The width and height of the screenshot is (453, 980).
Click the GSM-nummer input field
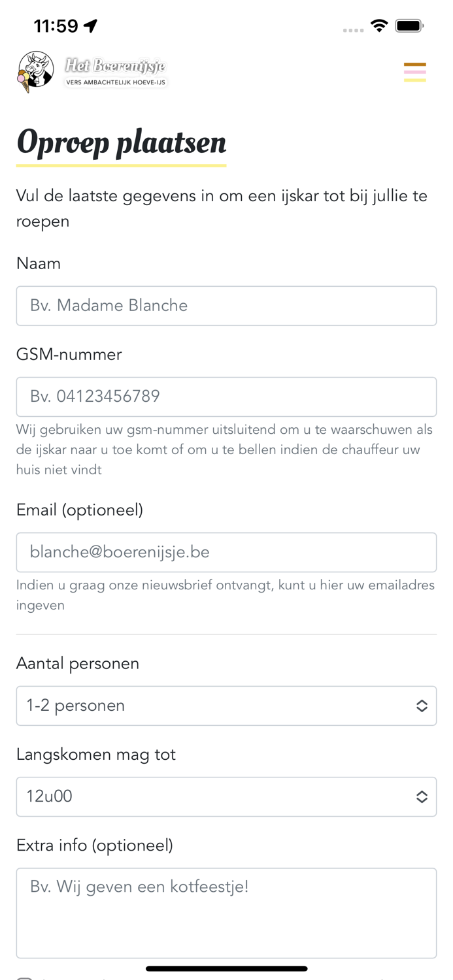pyautogui.click(x=226, y=397)
